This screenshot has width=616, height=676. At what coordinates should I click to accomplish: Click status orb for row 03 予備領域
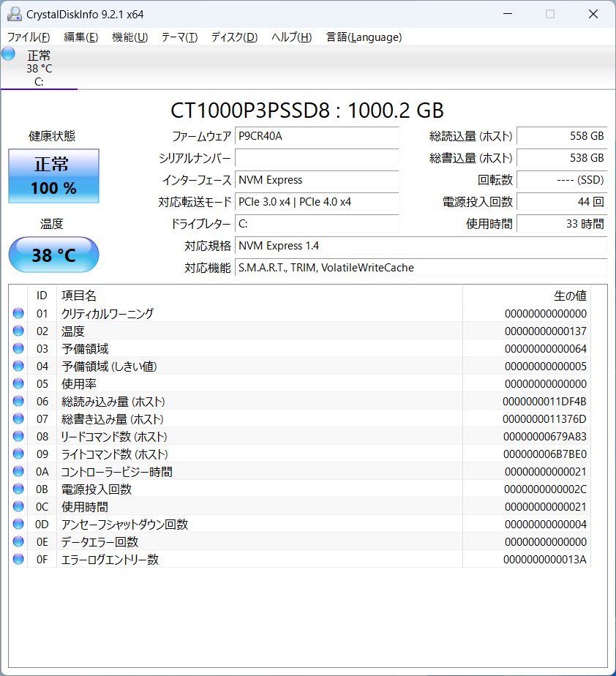coord(18,348)
